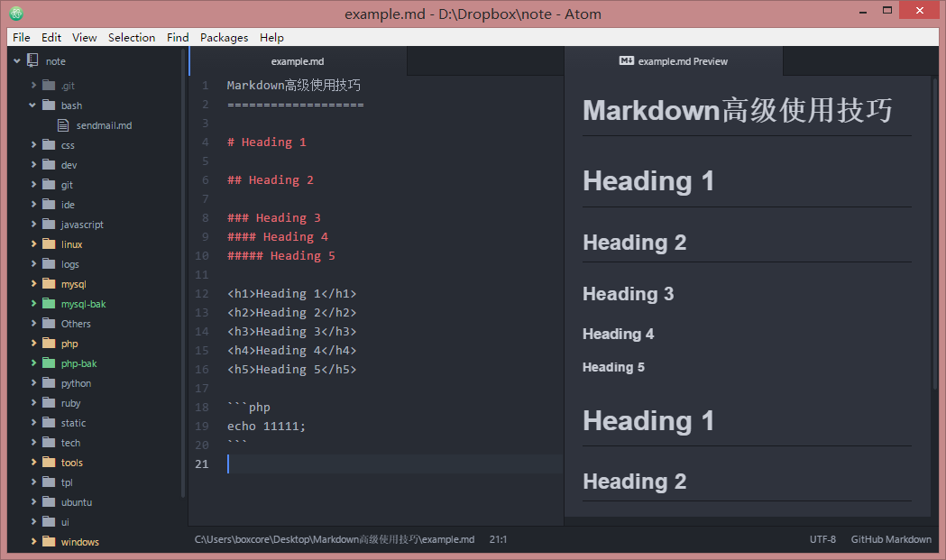Click the ide folder icon
Image resolution: width=946 pixels, height=560 pixels.
tap(49, 205)
